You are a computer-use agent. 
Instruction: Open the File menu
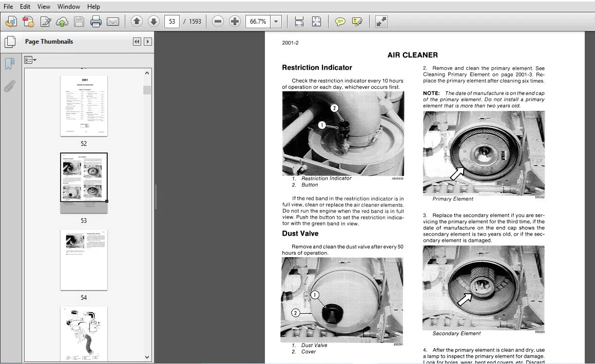(8, 7)
